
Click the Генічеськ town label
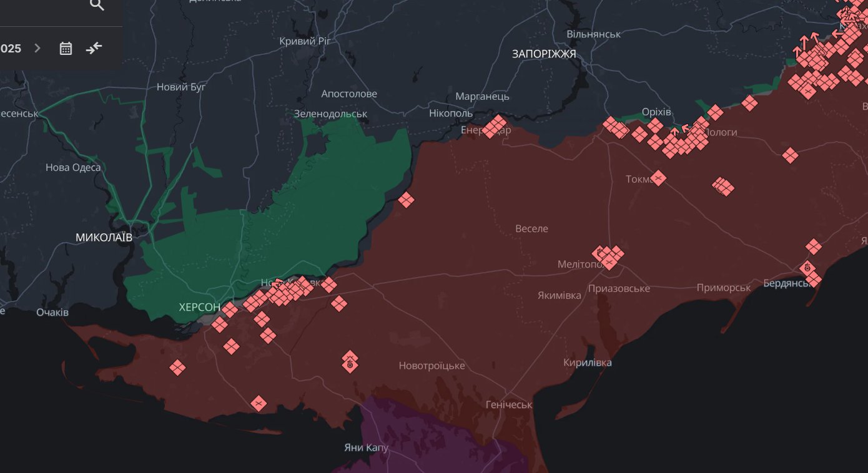[x=509, y=405]
